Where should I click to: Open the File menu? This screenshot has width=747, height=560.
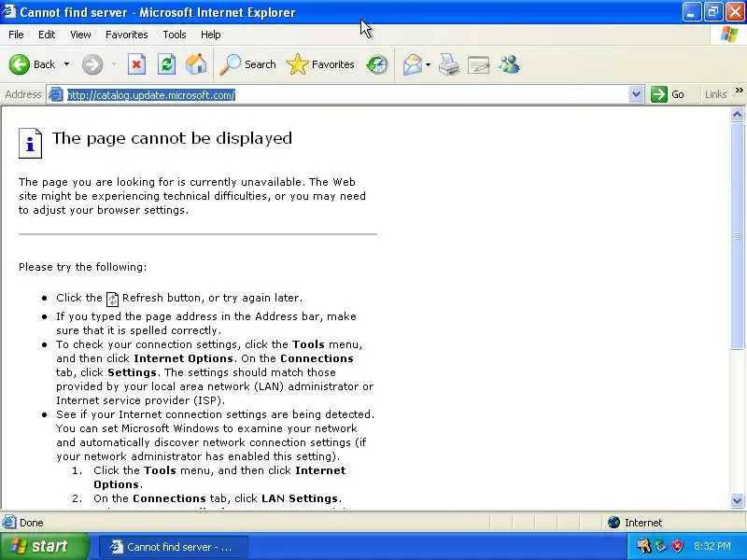(16, 35)
